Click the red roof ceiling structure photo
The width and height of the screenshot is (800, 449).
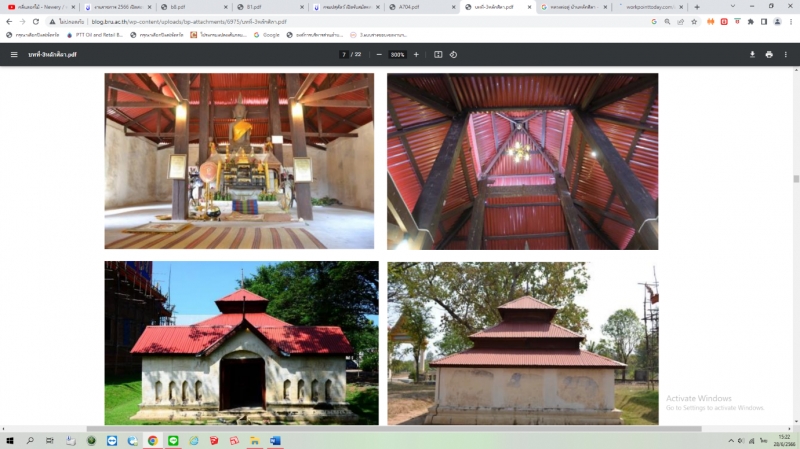pyautogui.click(x=522, y=161)
